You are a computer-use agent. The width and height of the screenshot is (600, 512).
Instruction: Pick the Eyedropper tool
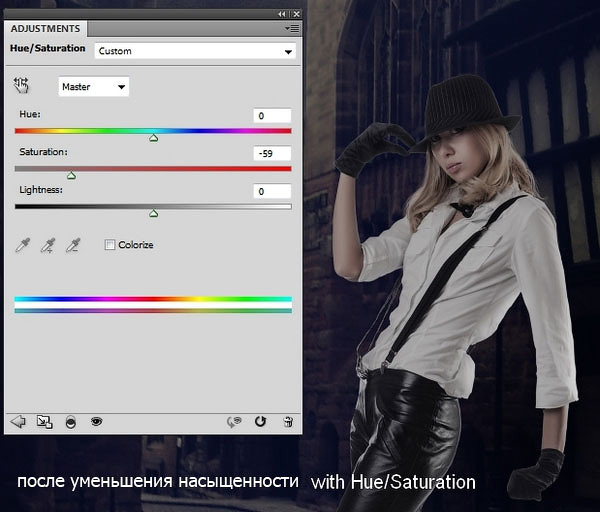(x=23, y=245)
